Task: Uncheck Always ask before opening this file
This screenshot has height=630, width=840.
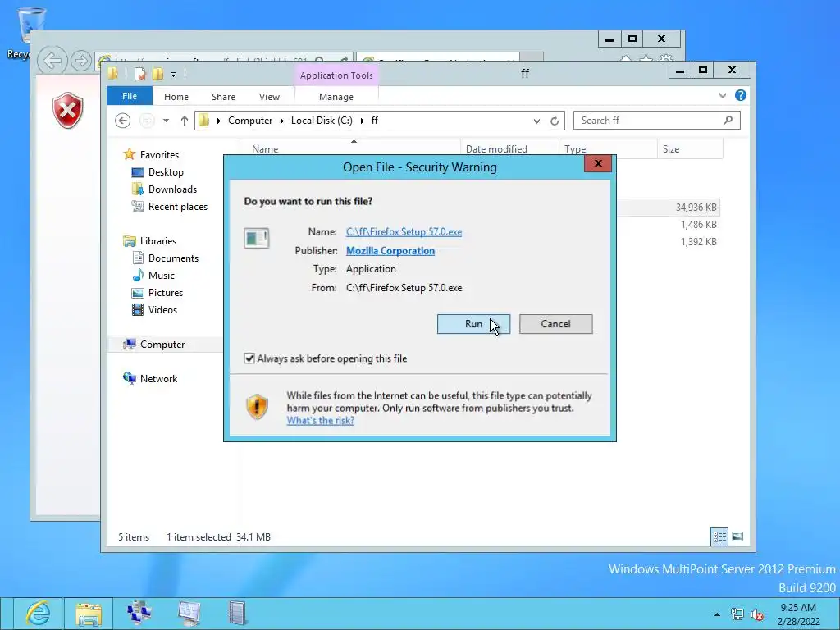Action: tap(249, 358)
